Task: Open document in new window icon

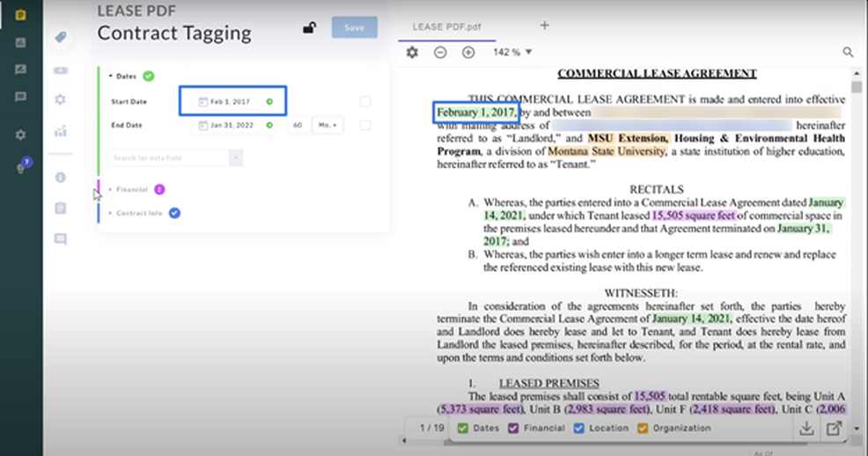Action: pyautogui.click(x=834, y=429)
